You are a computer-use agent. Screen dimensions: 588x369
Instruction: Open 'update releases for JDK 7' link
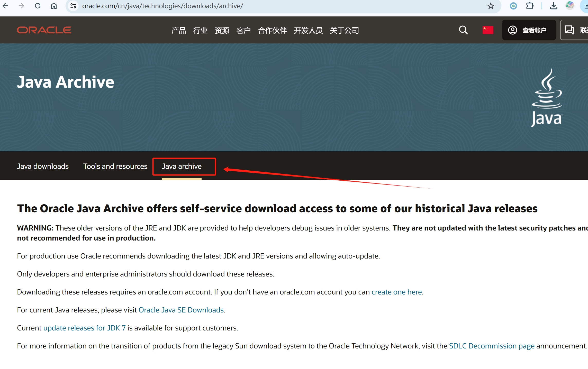pyautogui.click(x=84, y=328)
